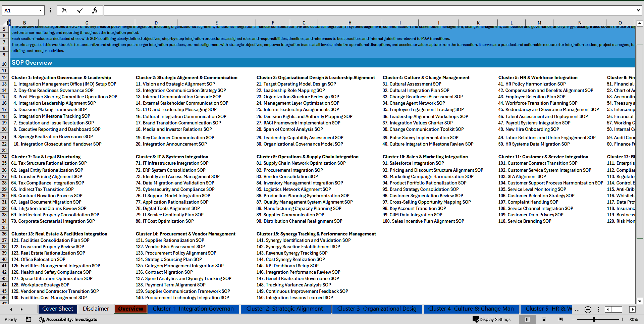Open the Name Box dropdown arrow
The height and width of the screenshot is (324, 644).
click(40, 10)
